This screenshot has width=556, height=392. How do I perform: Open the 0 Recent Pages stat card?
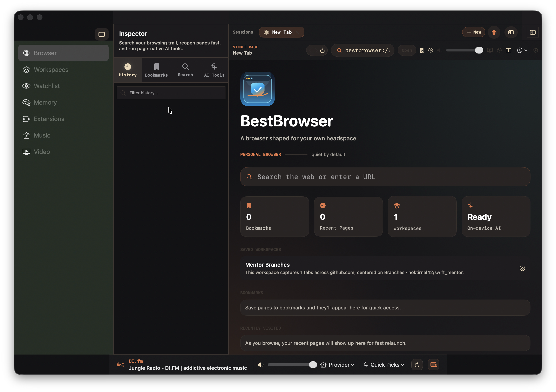[348, 217]
